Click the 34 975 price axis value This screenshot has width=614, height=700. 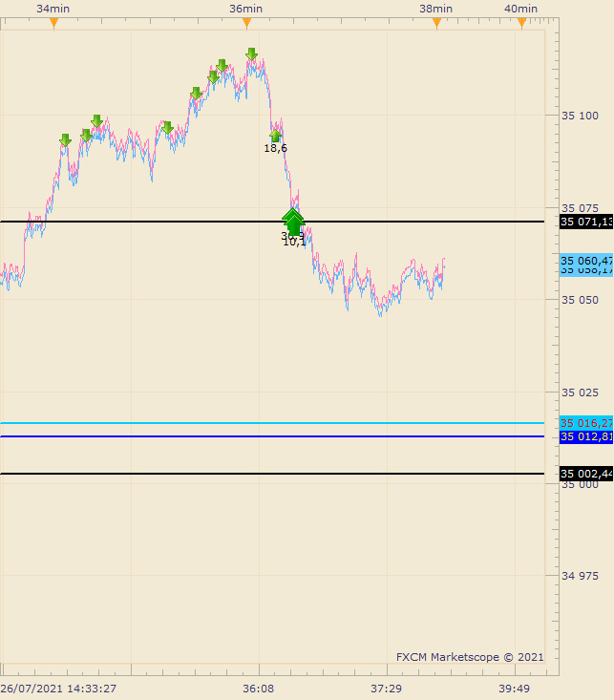pos(580,576)
